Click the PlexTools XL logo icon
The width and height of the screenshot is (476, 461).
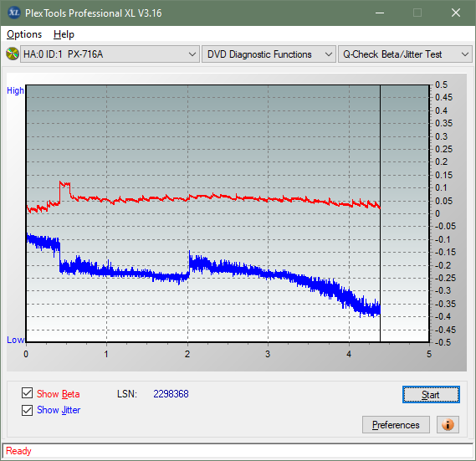[x=14, y=13]
